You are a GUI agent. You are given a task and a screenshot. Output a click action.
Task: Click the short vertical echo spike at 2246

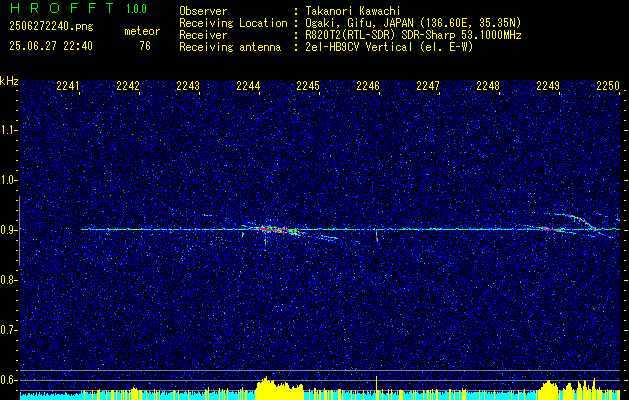[x=377, y=236]
